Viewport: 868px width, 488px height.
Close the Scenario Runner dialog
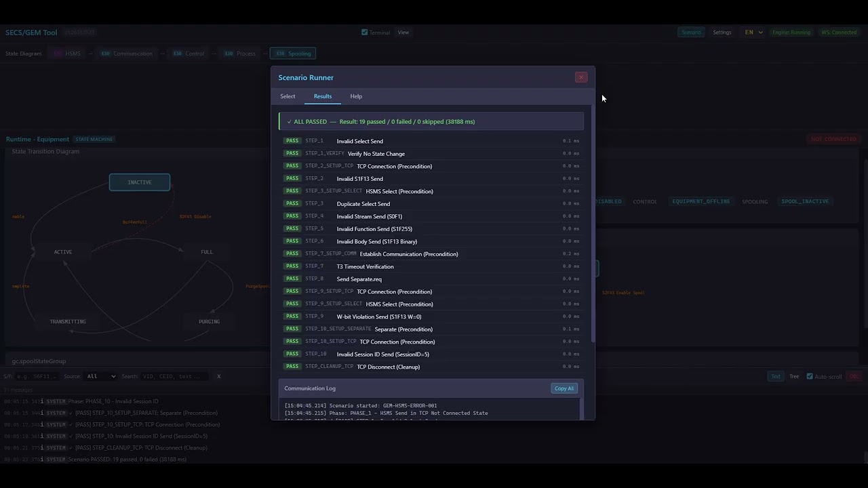581,77
